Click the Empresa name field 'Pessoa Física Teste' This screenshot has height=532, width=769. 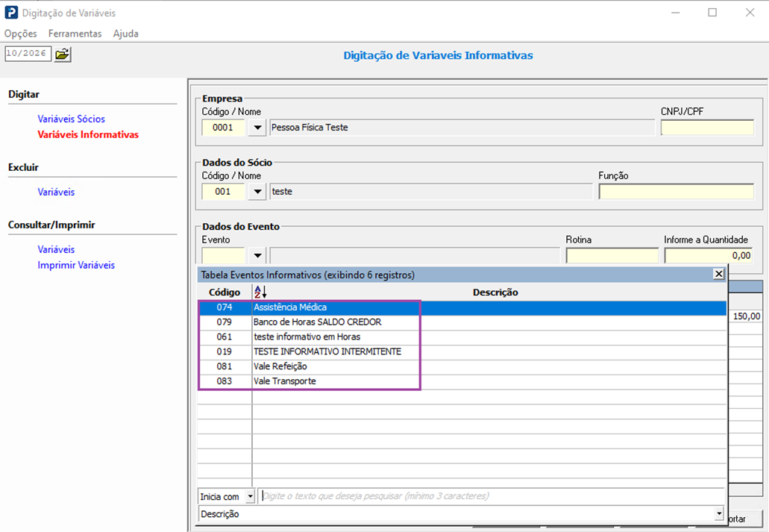coord(462,128)
